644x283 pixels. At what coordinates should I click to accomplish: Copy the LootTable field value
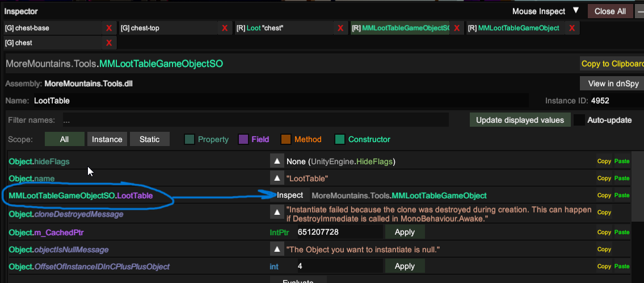(604, 195)
